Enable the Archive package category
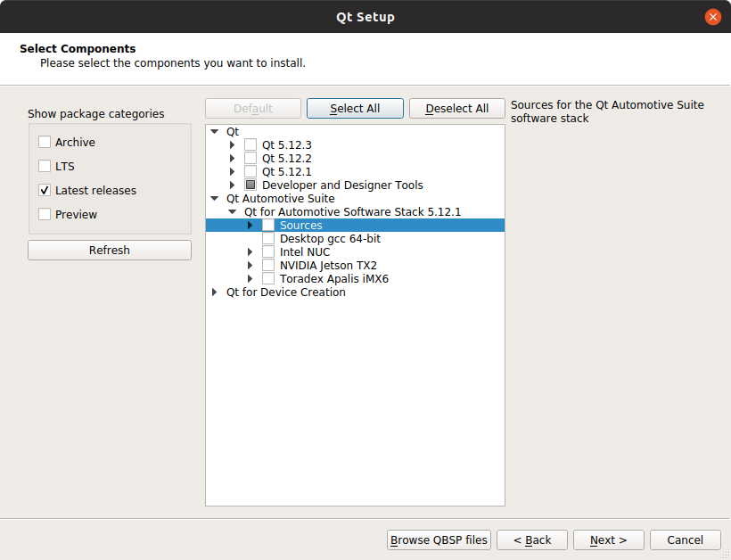731x560 pixels. point(45,142)
